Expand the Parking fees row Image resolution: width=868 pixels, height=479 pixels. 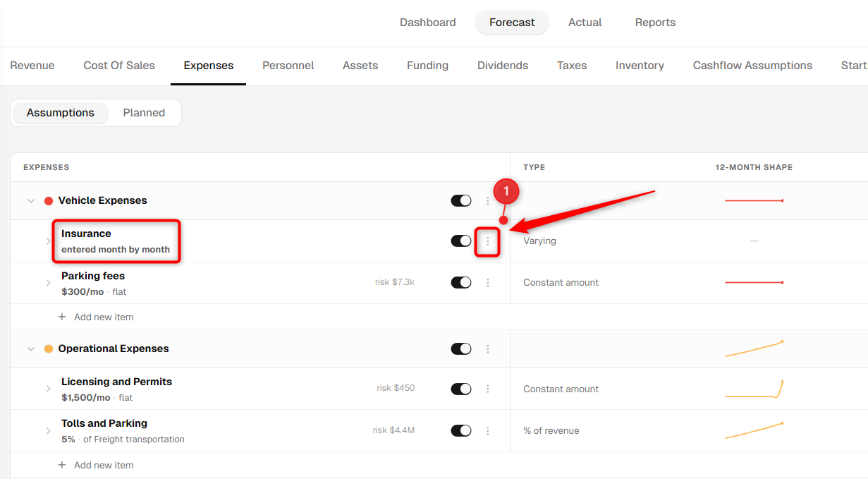(x=48, y=283)
